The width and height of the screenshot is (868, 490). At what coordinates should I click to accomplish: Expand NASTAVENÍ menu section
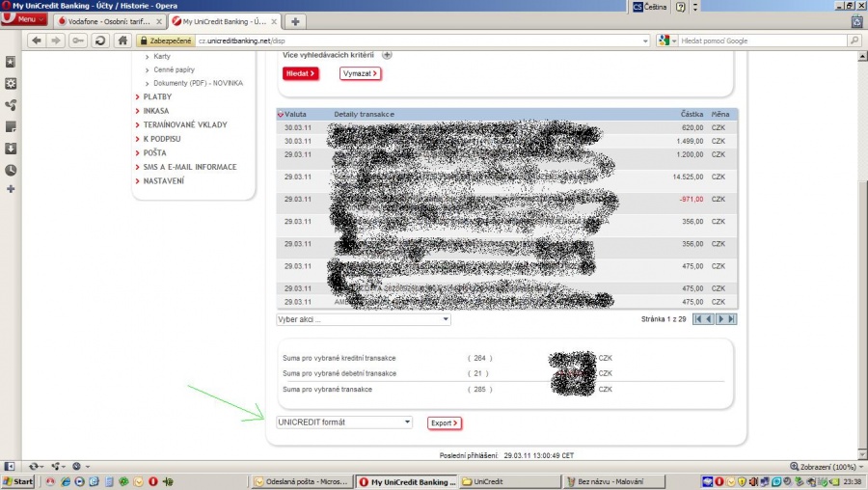coord(163,181)
